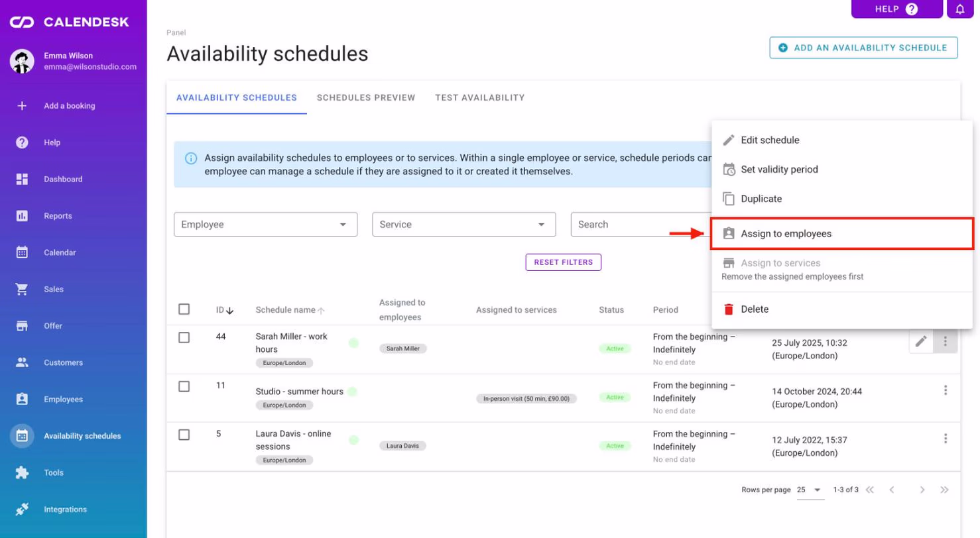Choose Edit schedule from the menu
This screenshot has height=538, width=980.
tap(841, 140)
